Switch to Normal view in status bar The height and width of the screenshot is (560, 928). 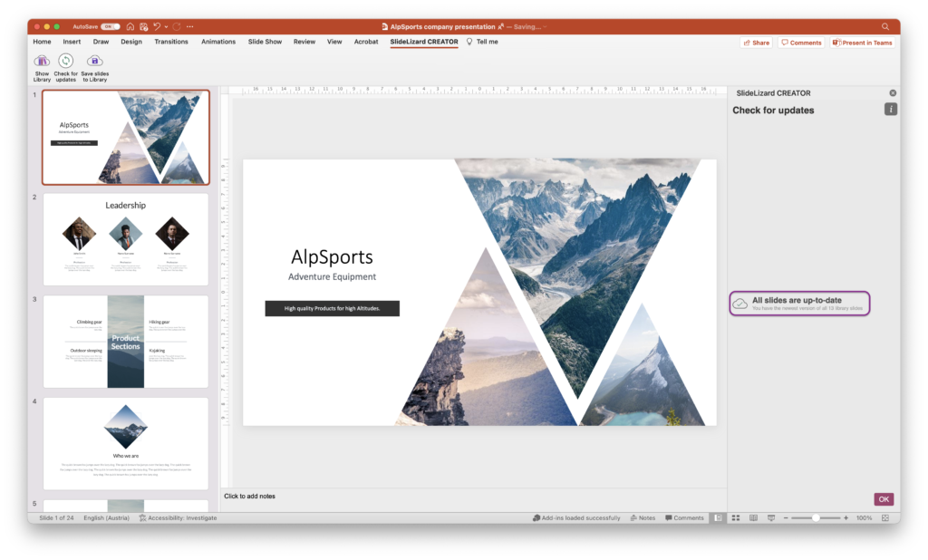click(x=718, y=518)
